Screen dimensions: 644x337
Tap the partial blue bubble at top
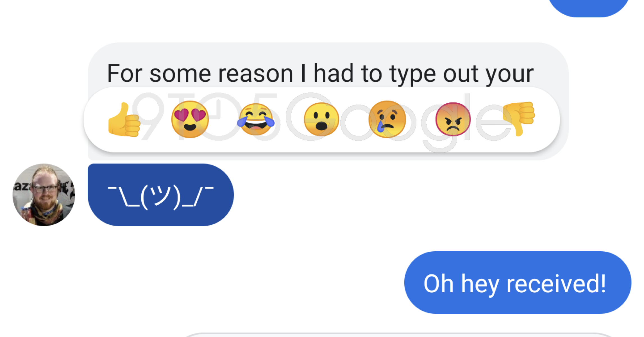(x=588, y=7)
